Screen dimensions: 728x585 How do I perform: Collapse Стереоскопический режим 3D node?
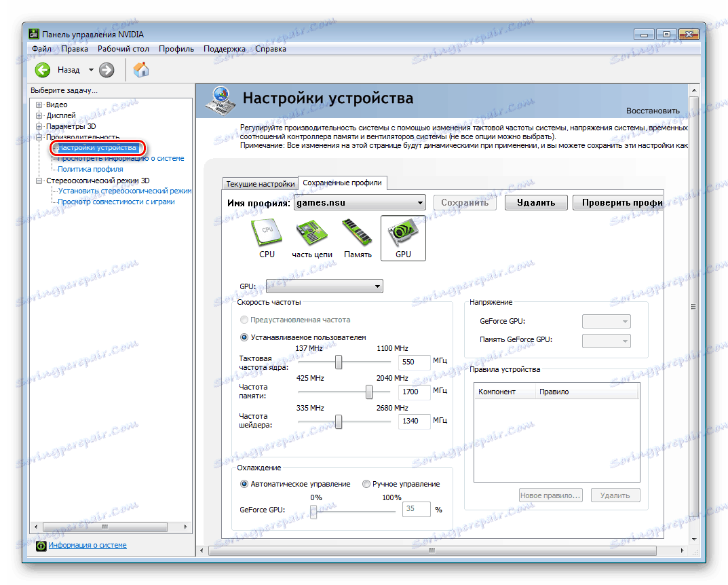[39, 181]
